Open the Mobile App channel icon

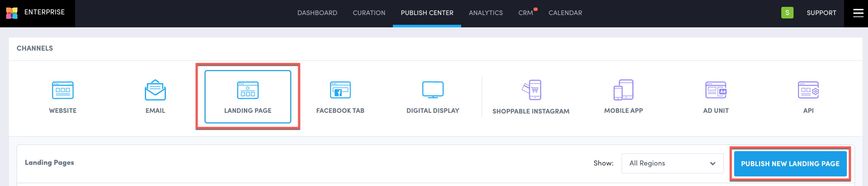pos(623,90)
